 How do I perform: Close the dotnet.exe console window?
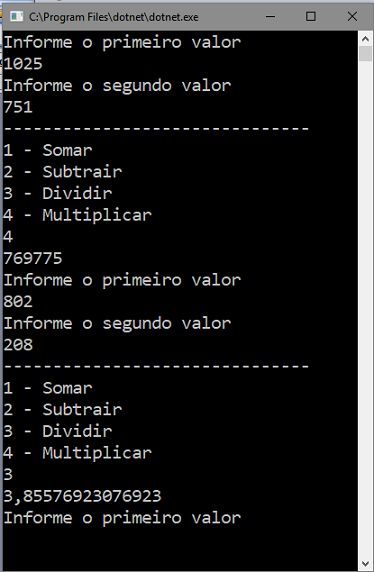352,16
